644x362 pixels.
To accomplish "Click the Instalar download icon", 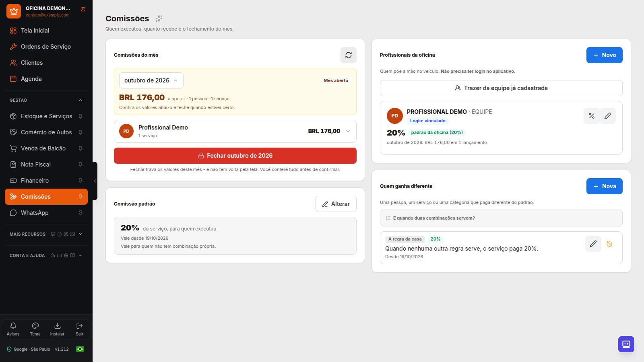I will coord(57,329).
